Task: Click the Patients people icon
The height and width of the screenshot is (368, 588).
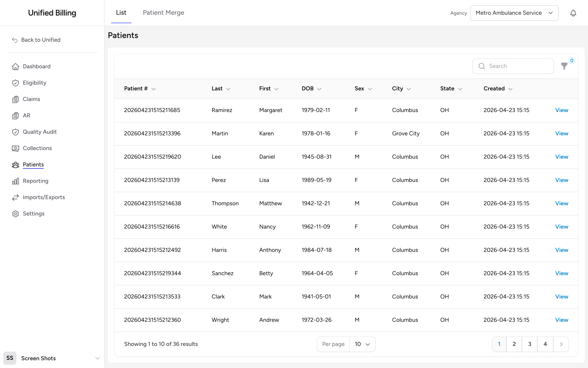Action: coord(16,165)
